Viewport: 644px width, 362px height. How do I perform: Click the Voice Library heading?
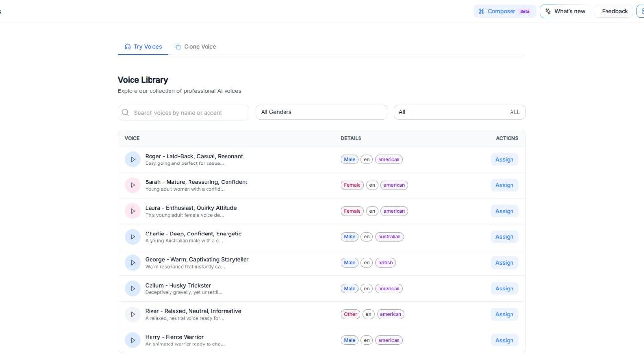(143, 80)
